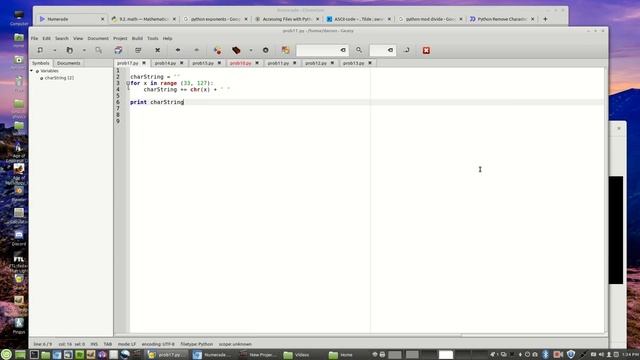The width and height of the screenshot is (640, 360).
Task: Click the Reload file toolbar icon
Action: click(138, 50)
